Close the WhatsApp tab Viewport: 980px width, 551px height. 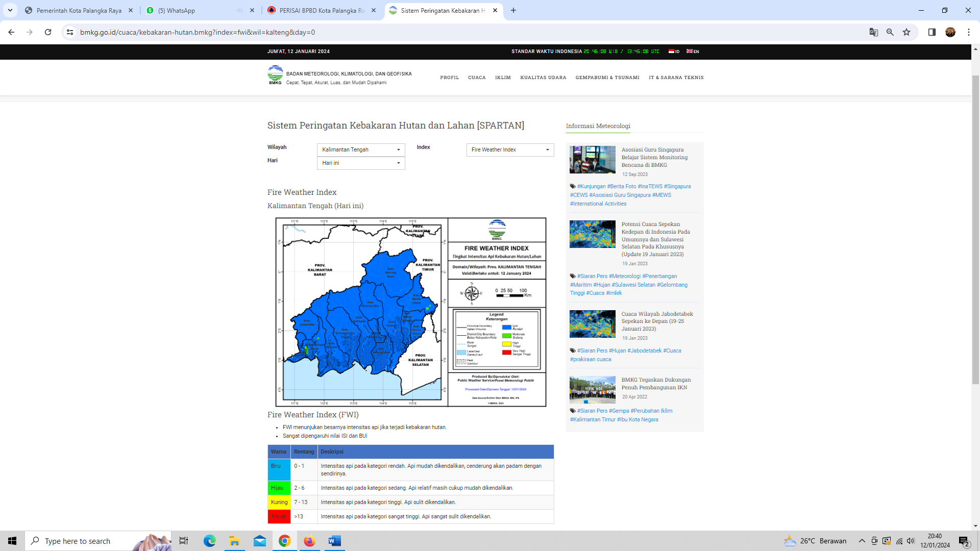[252, 10]
